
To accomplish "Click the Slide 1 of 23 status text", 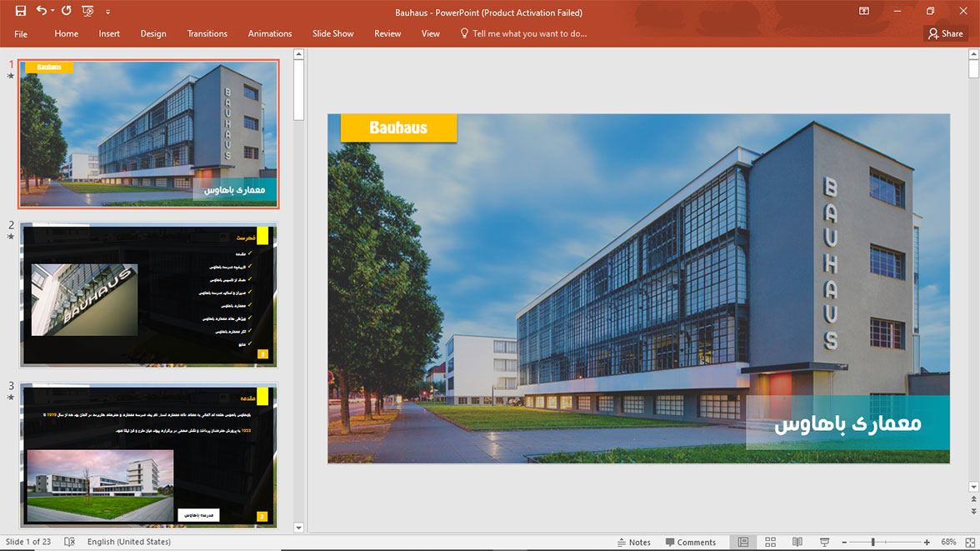I will point(28,542).
